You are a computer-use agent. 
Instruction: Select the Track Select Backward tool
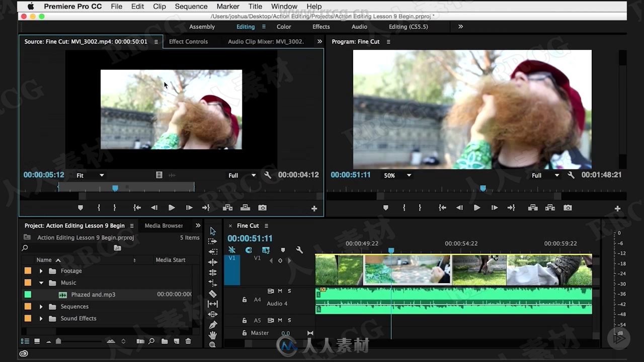(213, 252)
